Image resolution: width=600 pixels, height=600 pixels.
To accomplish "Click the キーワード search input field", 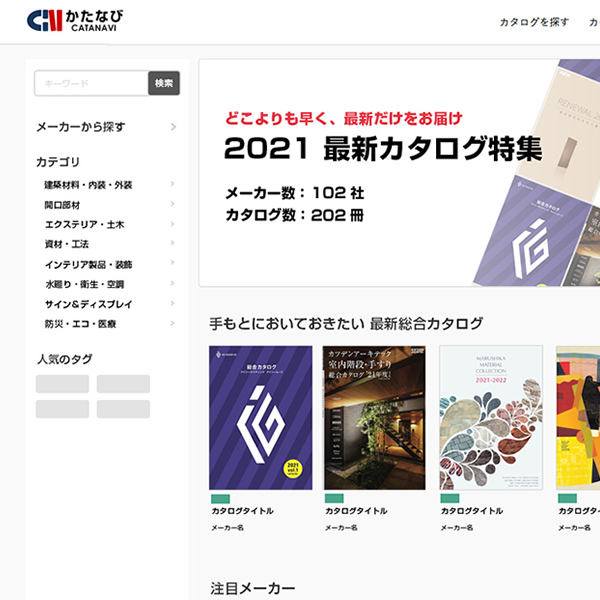I will pos(91,83).
